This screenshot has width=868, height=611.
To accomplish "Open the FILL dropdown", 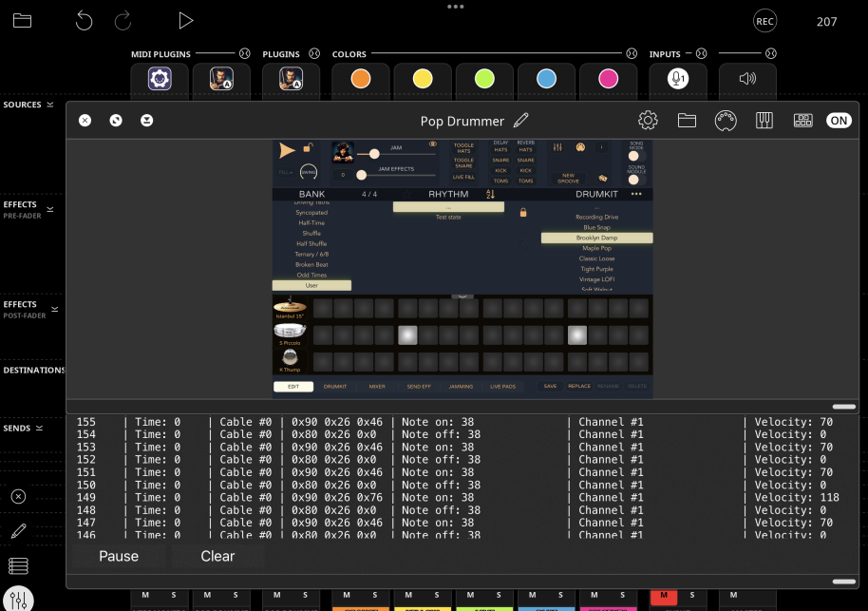I will click(286, 172).
